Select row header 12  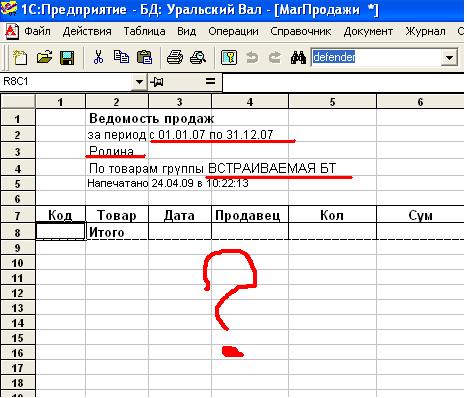[x=18, y=293]
